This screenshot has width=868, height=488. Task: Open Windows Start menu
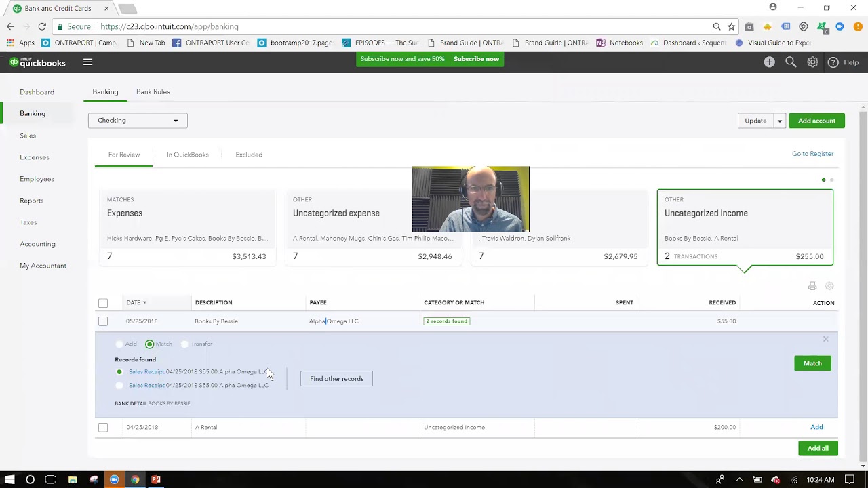pos(10,480)
